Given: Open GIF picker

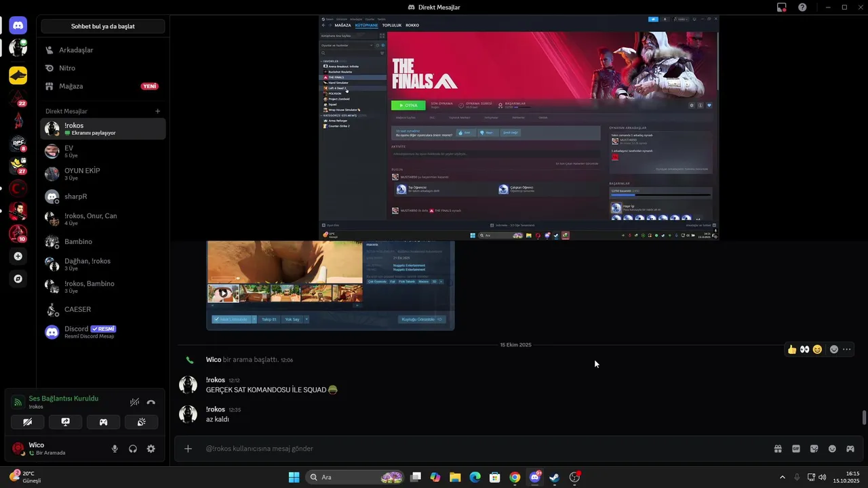Looking at the screenshot, I should 796,449.
